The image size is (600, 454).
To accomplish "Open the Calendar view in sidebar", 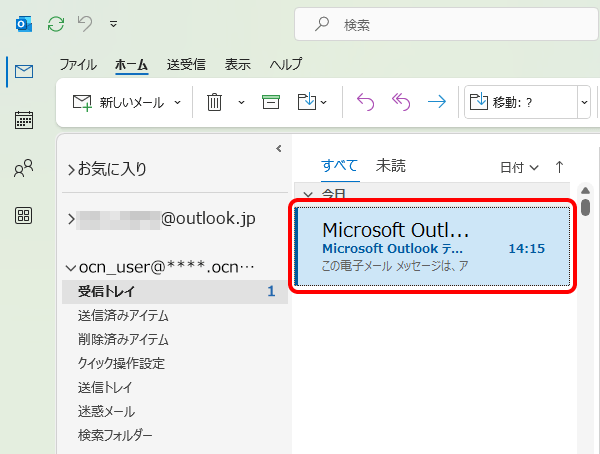I will click(24, 121).
